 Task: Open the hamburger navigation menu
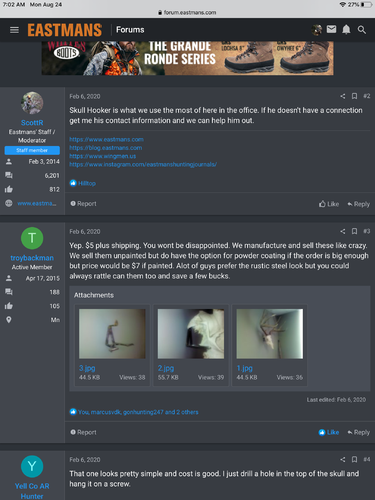pyautogui.click(x=14, y=30)
